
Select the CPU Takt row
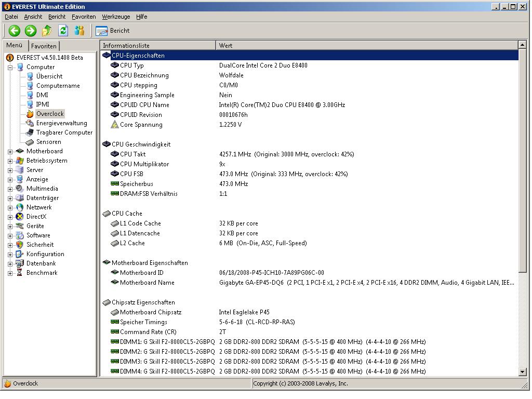[310, 154]
